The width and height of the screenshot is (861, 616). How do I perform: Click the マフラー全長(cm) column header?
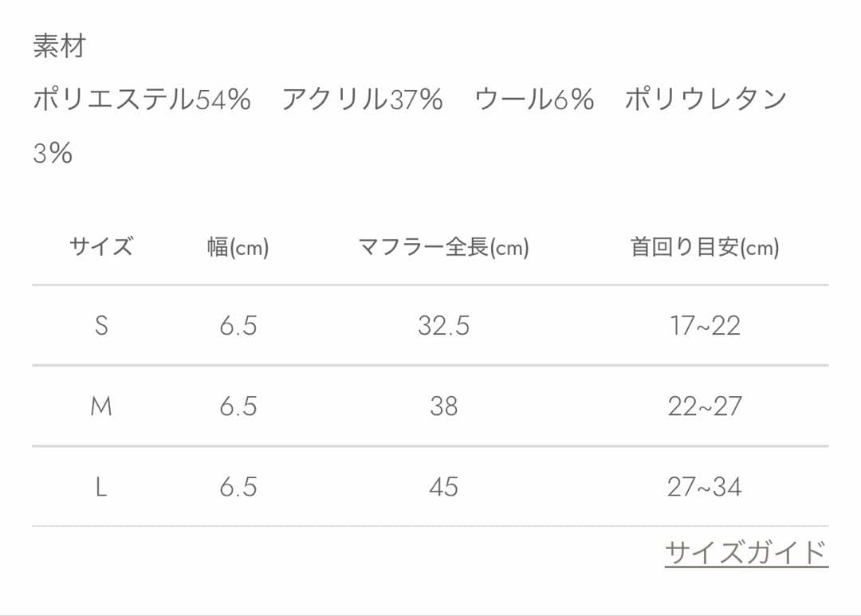pos(443,247)
